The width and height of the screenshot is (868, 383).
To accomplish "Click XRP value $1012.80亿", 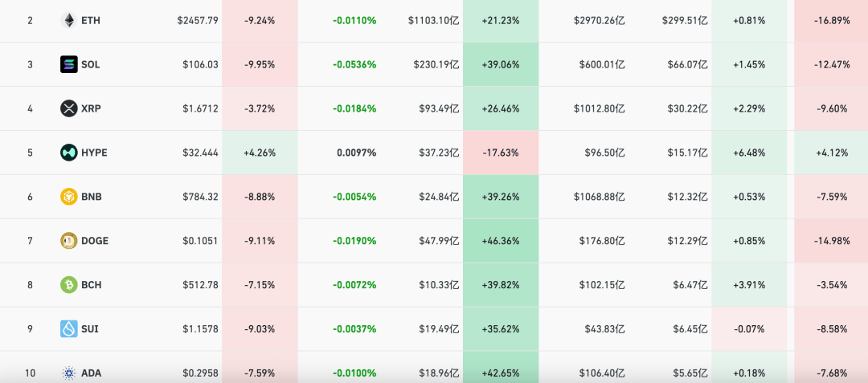I will (x=599, y=108).
